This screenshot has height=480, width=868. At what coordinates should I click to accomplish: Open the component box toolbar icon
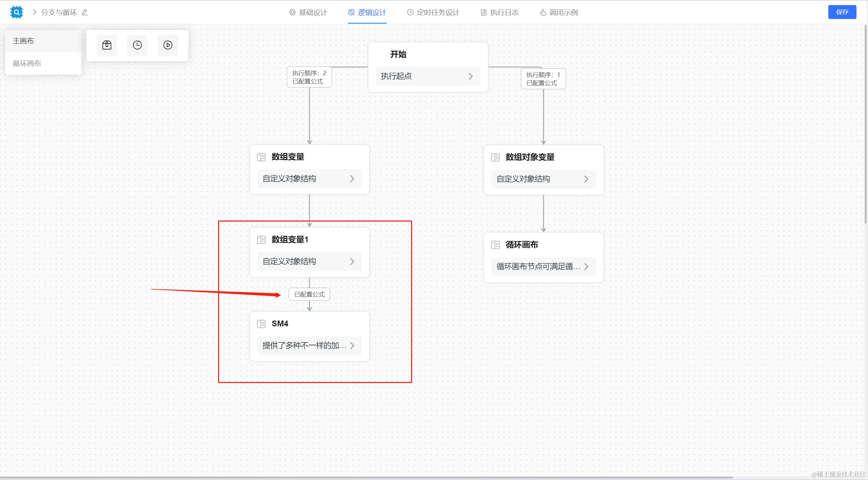(x=107, y=45)
